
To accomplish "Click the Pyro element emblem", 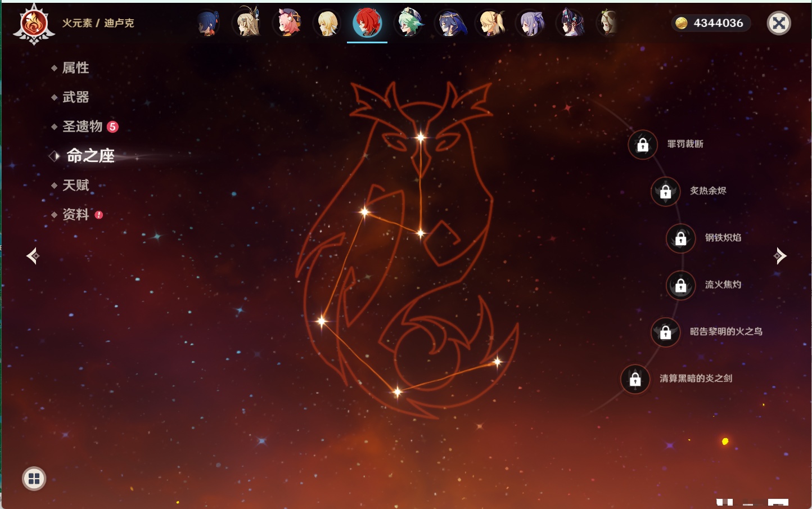I will (x=34, y=24).
